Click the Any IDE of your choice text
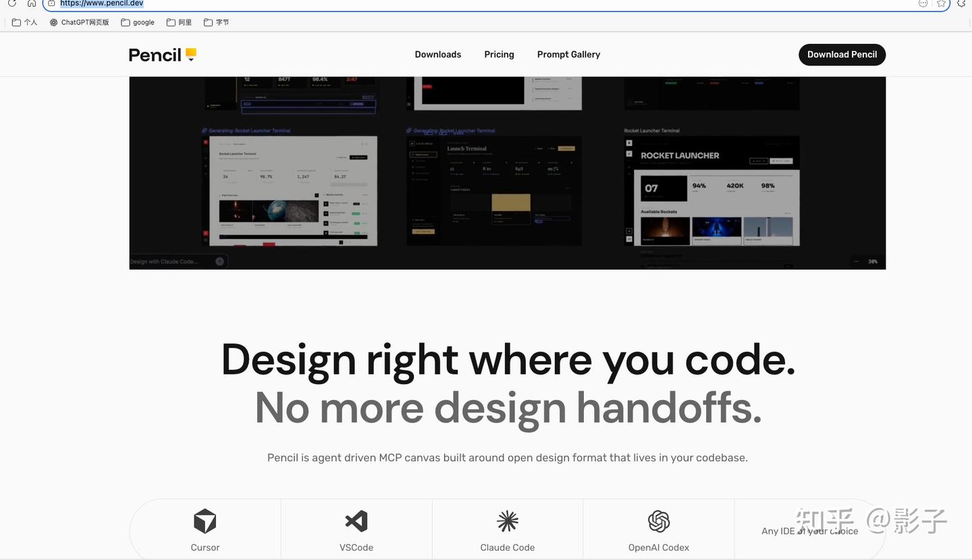Screen dimensions: 972x560 pos(810,531)
